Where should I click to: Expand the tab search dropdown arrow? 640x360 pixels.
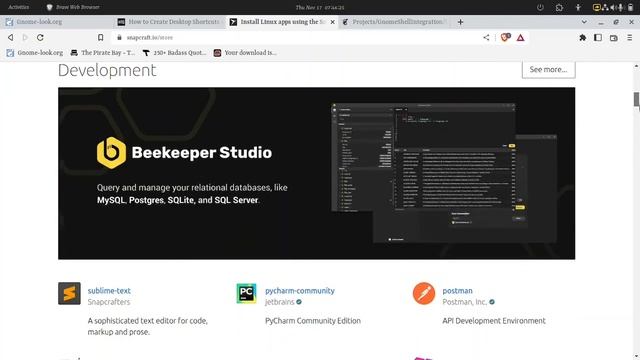point(584,22)
